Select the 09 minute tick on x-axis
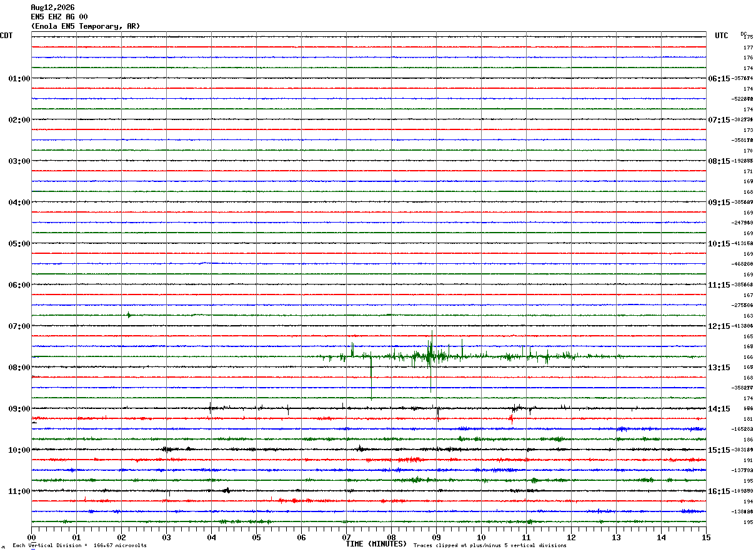The height and width of the screenshot is (554, 756). tap(436, 537)
